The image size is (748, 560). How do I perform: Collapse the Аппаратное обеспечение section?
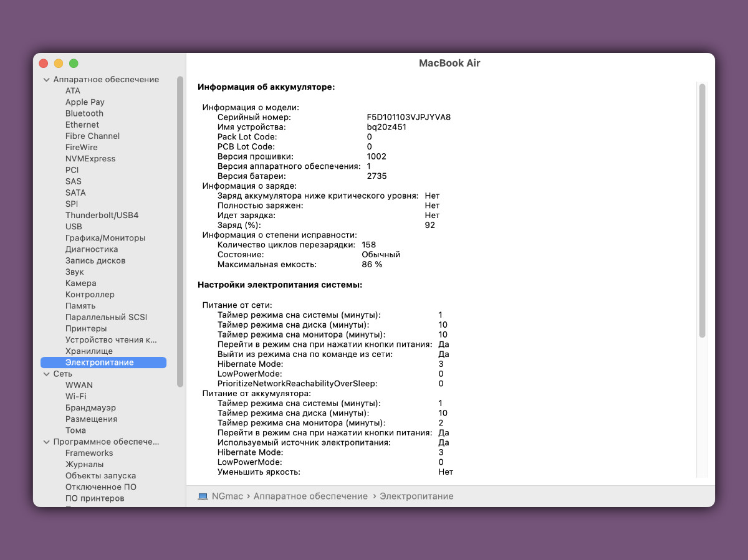pyautogui.click(x=47, y=80)
